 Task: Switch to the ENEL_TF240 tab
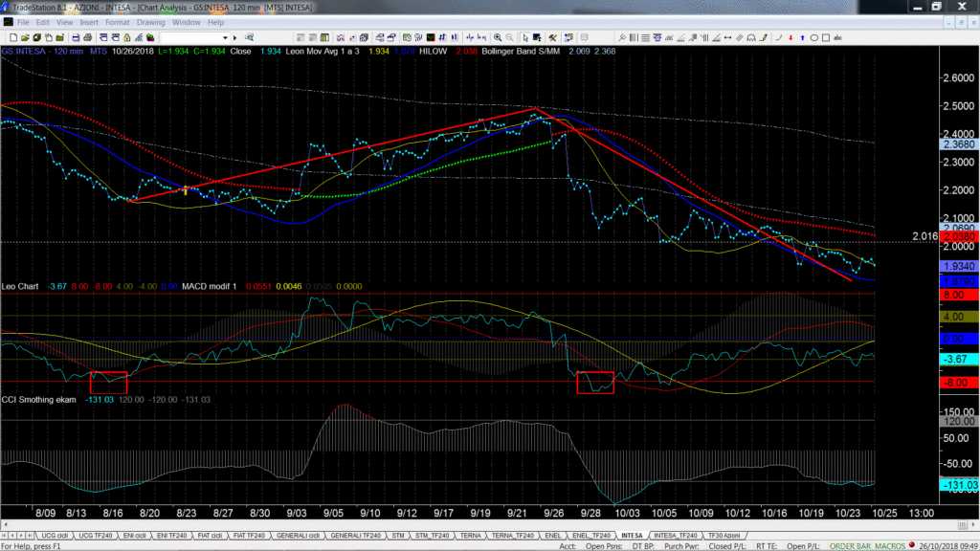pyautogui.click(x=591, y=536)
